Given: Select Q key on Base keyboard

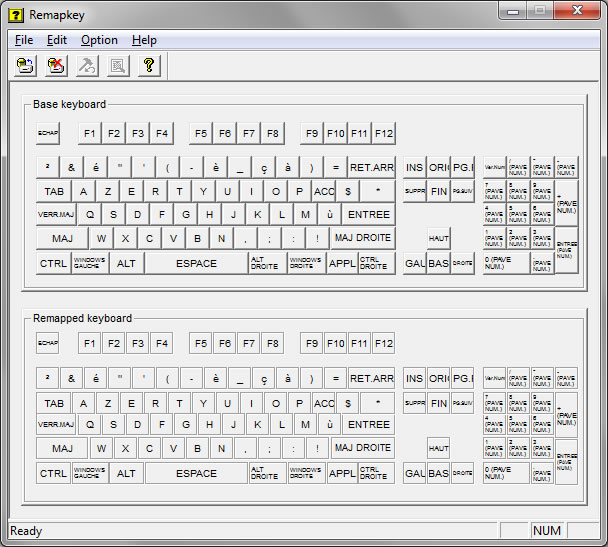Looking at the screenshot, I should click(90, 214).
